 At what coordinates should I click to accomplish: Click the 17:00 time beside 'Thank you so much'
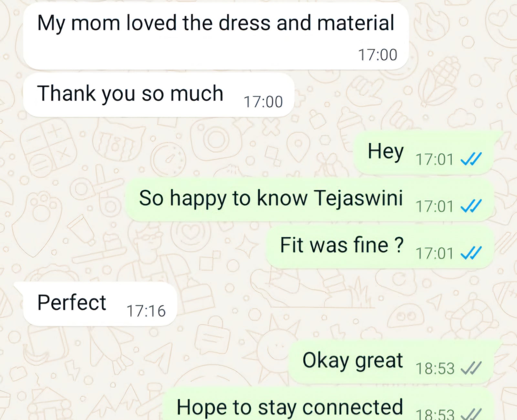click(x=263, y=102)
